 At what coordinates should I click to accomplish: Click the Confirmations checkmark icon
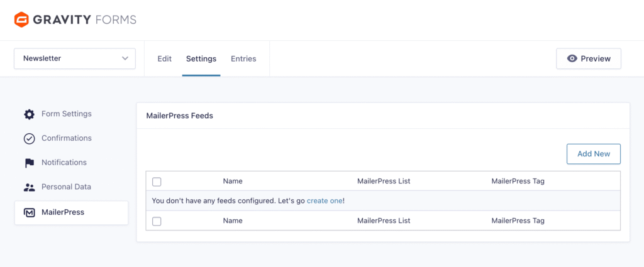click(29, 138)
